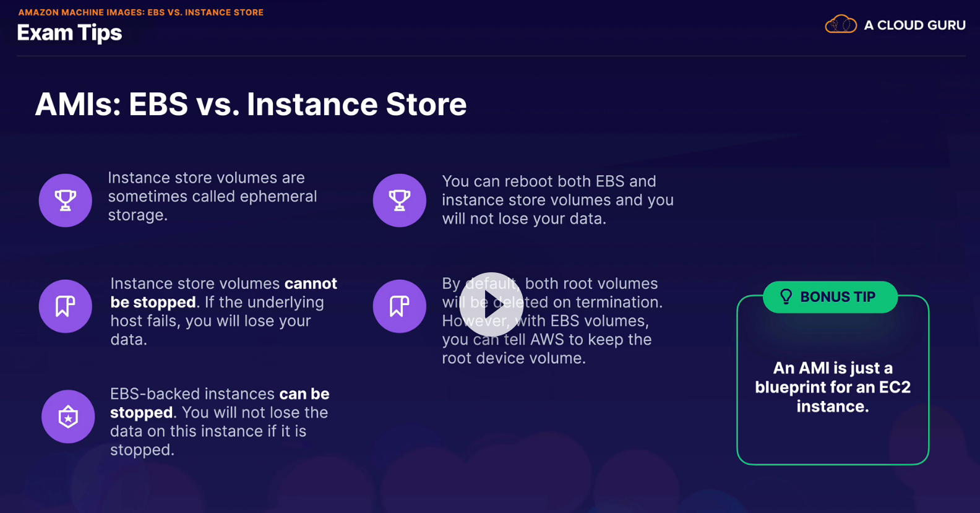Image resolution: width=980 pixels, height=513 pixels.
Task: Click the 'you can tell AWS to keep' text
Action: coord(546,339)
